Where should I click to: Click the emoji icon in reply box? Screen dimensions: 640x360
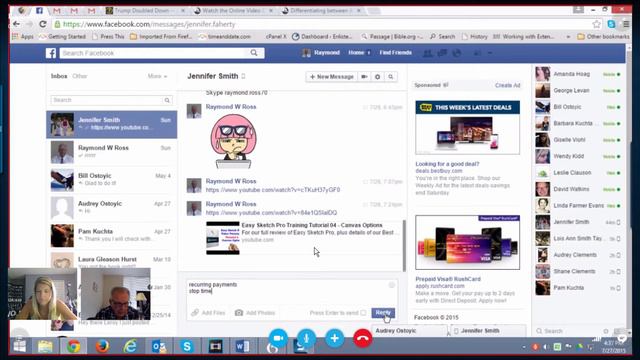tap(392, 285)
